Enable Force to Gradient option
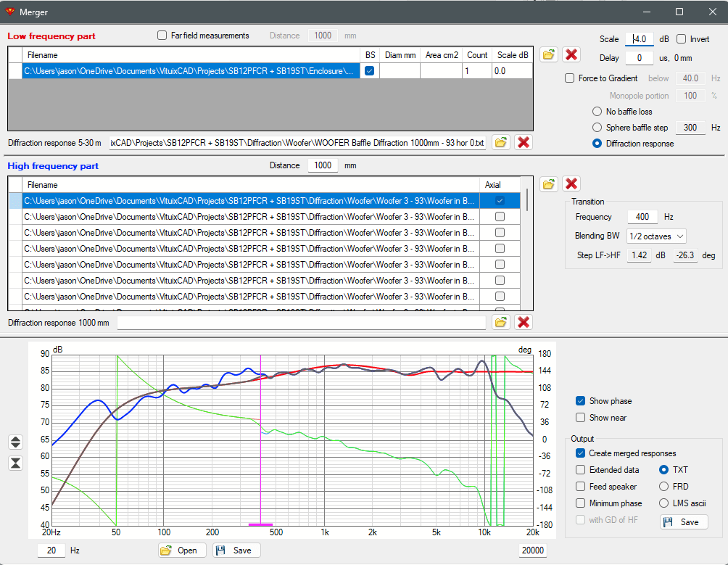 570,78
